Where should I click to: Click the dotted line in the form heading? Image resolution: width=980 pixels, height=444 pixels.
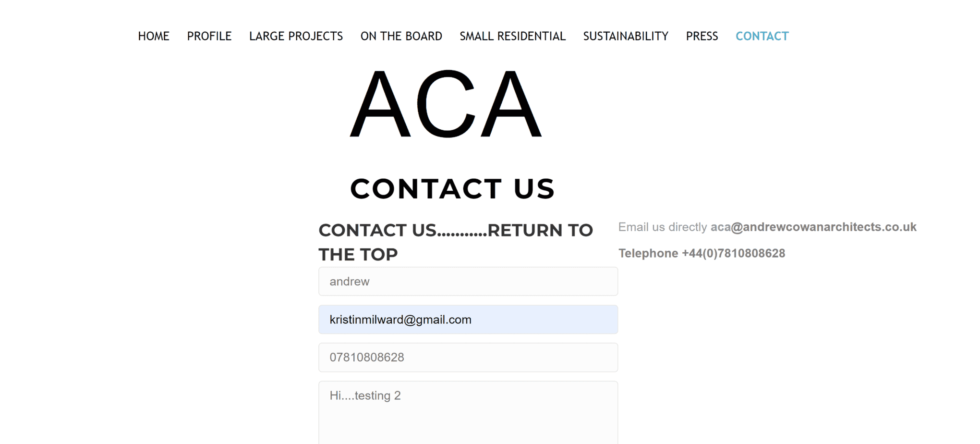pos(462,234)
